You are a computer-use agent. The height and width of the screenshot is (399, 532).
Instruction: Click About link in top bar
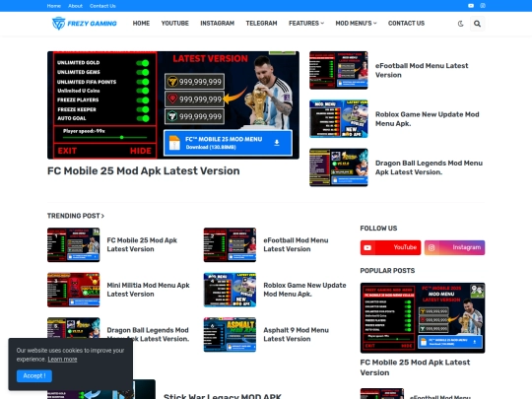tap(75, 6)
